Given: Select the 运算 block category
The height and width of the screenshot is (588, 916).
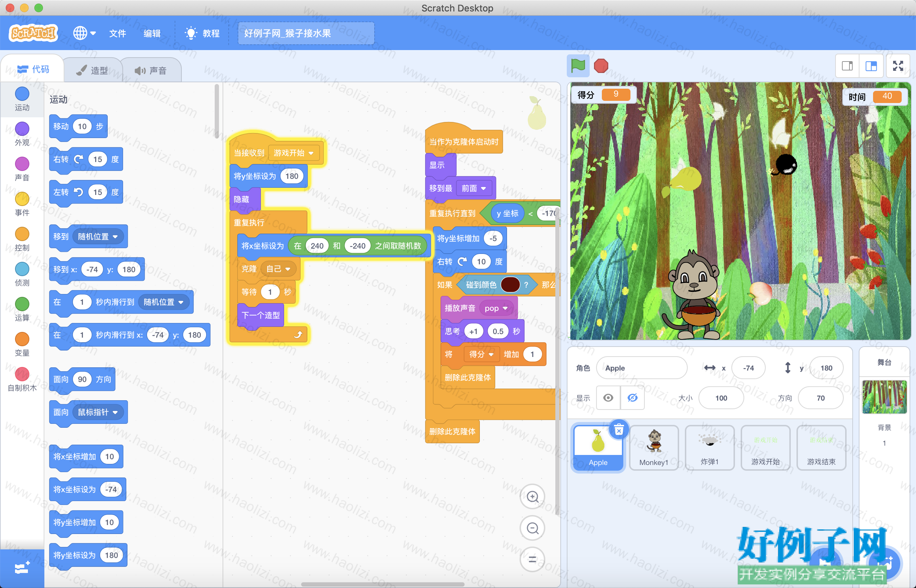Looking at the screenshot, I should [22, 310].
